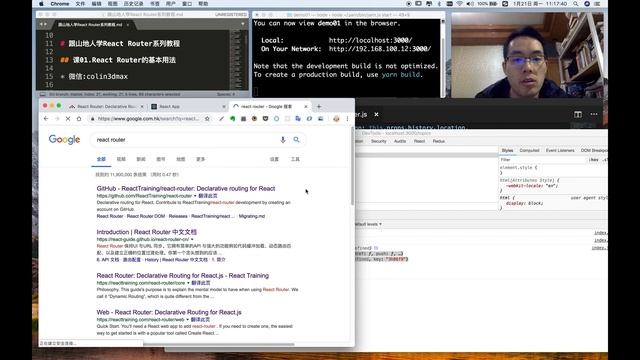Expand dropdown arrow beside react-guide.github.io URL
This screenshot has height=360, width=640.
pyautogui.click(x=192, y=240)
